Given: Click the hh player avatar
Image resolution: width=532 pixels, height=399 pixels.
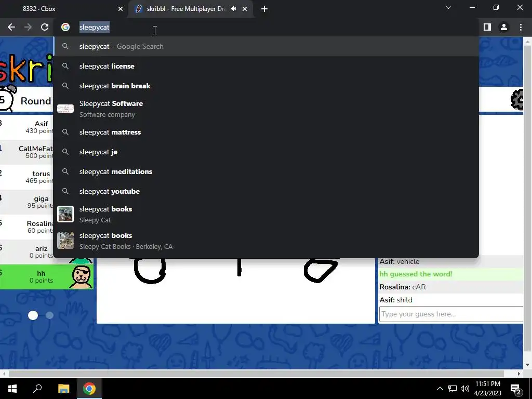Looking at the screenshot, I should (x=81, y=276).
